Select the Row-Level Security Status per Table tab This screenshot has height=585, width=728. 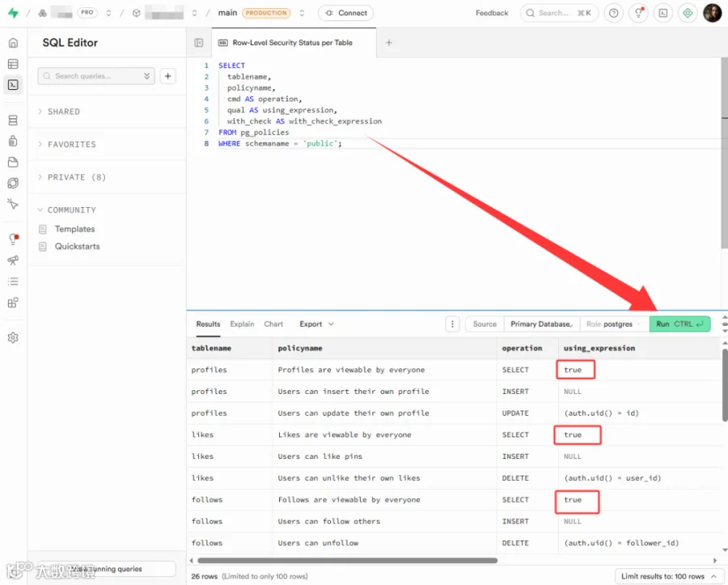click(x=294, y=43)
